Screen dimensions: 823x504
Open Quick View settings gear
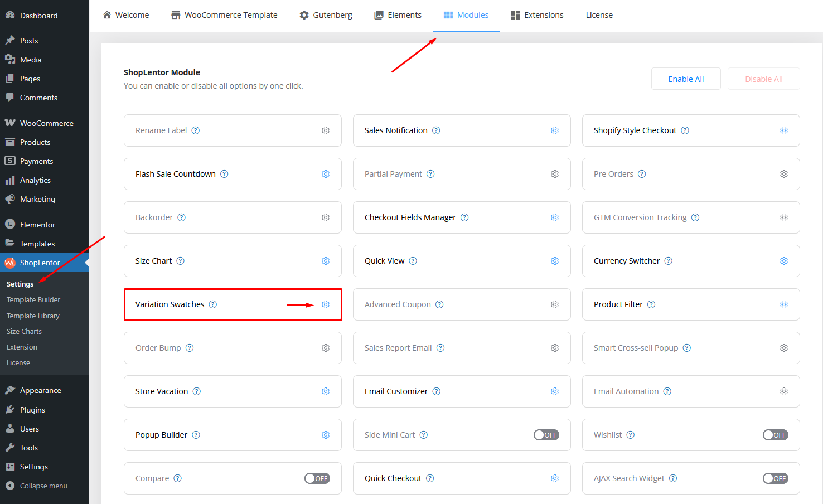[555, 261]
